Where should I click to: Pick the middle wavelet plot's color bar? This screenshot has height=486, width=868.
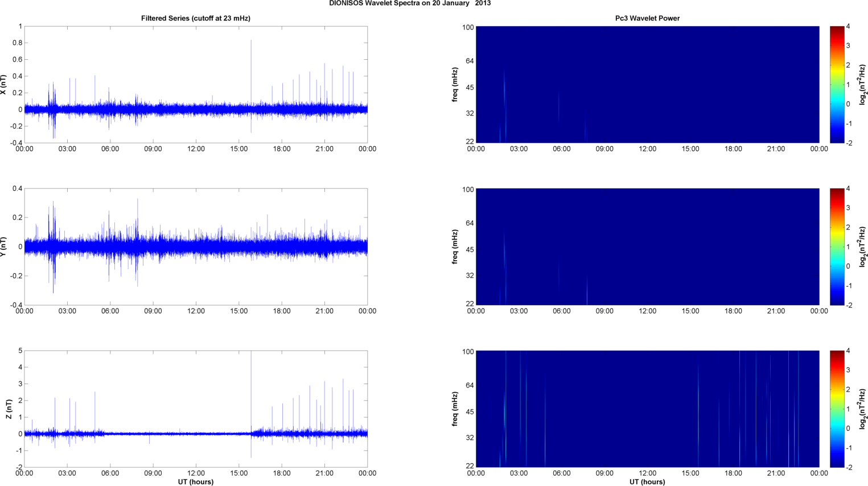click(x=837, y=247)
